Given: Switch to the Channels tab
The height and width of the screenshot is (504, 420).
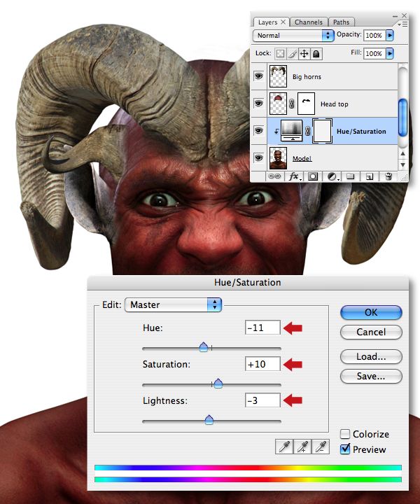Looking at the screenshot, I should 309,22.
